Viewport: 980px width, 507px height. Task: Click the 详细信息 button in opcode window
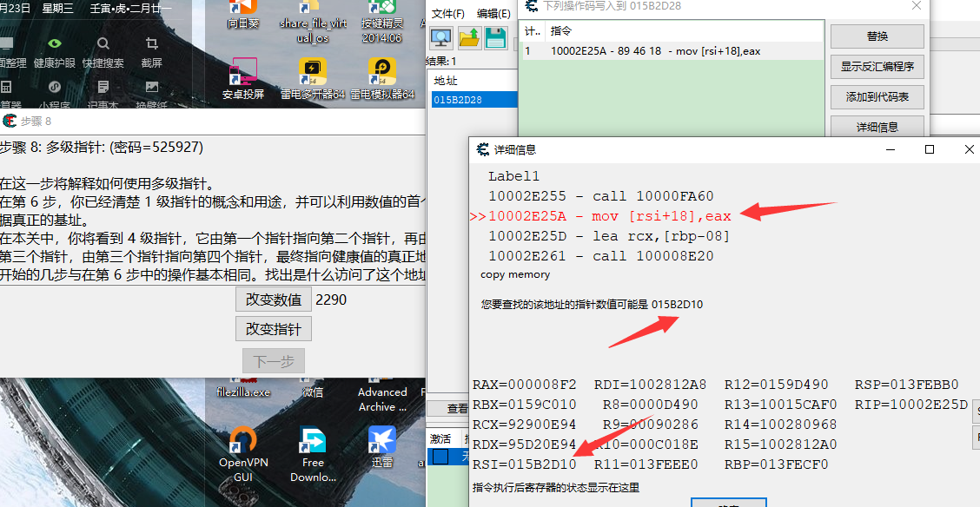[877, 127]
